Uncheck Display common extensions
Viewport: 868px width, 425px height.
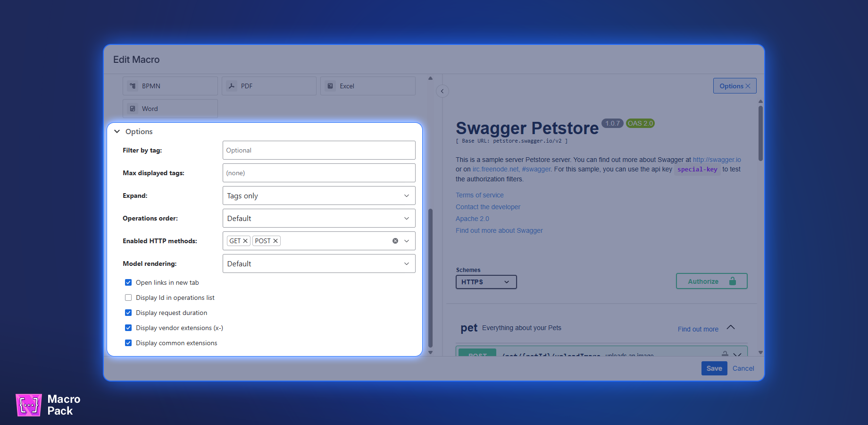coord(128,343)
